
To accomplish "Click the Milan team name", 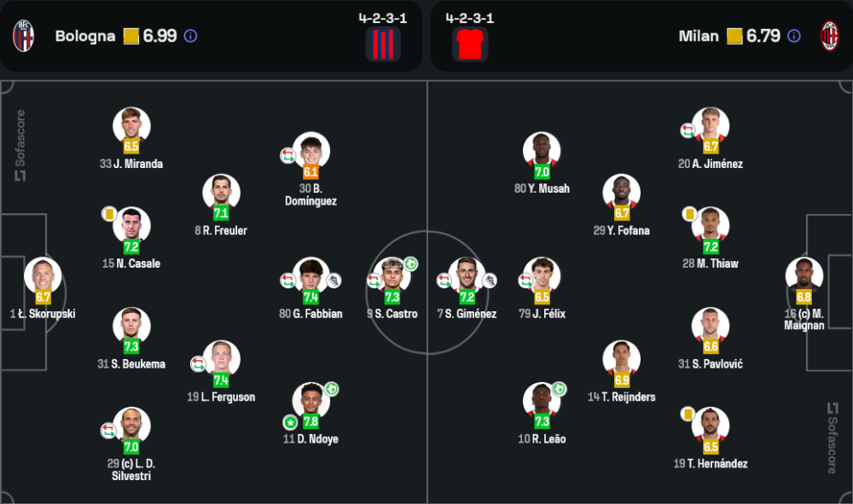I will [699, 36].
